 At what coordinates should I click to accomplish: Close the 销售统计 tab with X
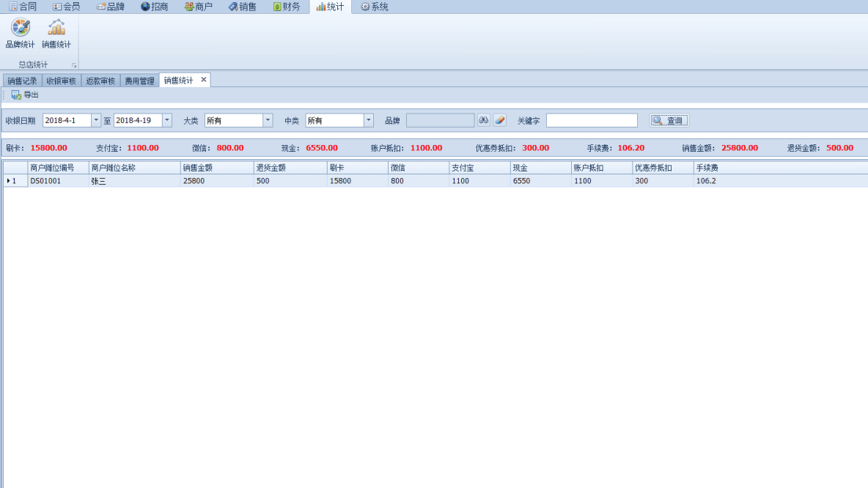tap(204, 80)
